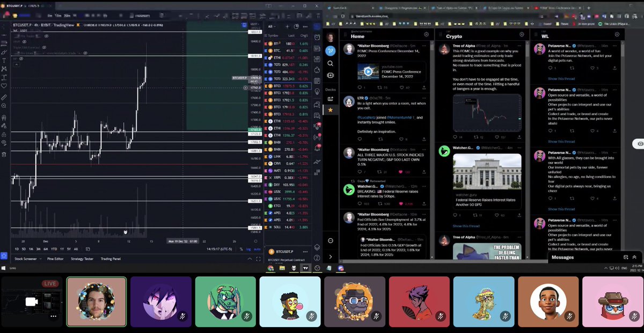Select the chart patterns tool
Screen dimensions: 644x333
pos(4,69)
